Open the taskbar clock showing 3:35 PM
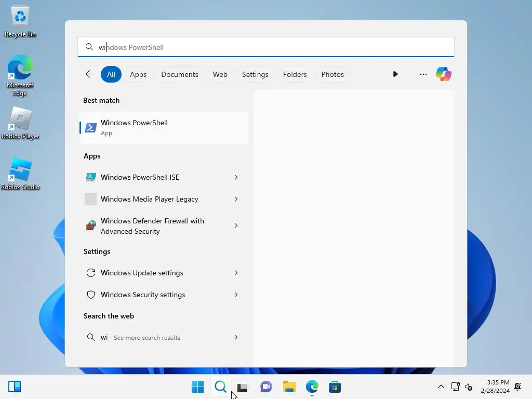The width and height of the screenshot is (532, 399). point(495,387)
